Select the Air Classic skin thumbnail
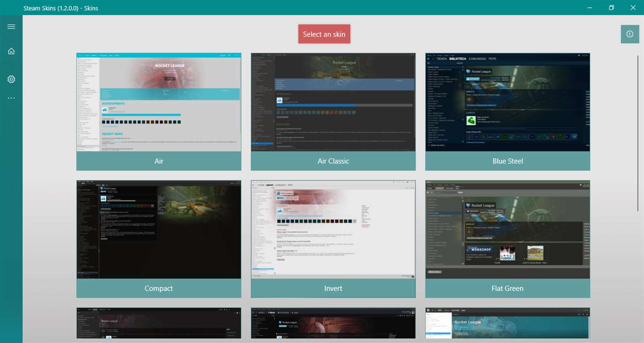The height and width of the screenshot is (343, 644). pyautogui.click(x=333, y=102)
